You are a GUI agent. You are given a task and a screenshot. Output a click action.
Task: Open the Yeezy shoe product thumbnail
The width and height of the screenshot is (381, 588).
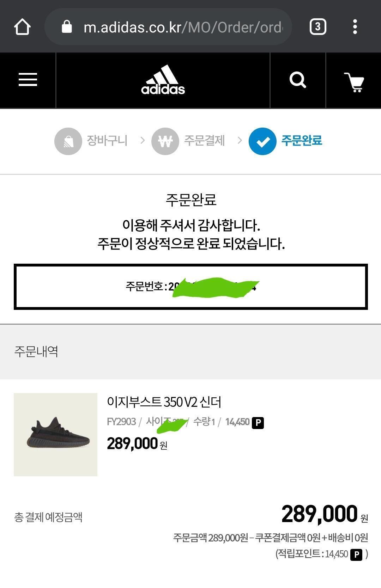click(x=55, y=435)
